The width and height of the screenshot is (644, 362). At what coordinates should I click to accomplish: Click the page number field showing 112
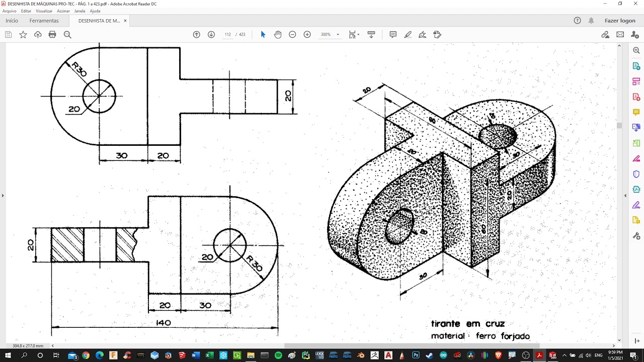[227, 35]
